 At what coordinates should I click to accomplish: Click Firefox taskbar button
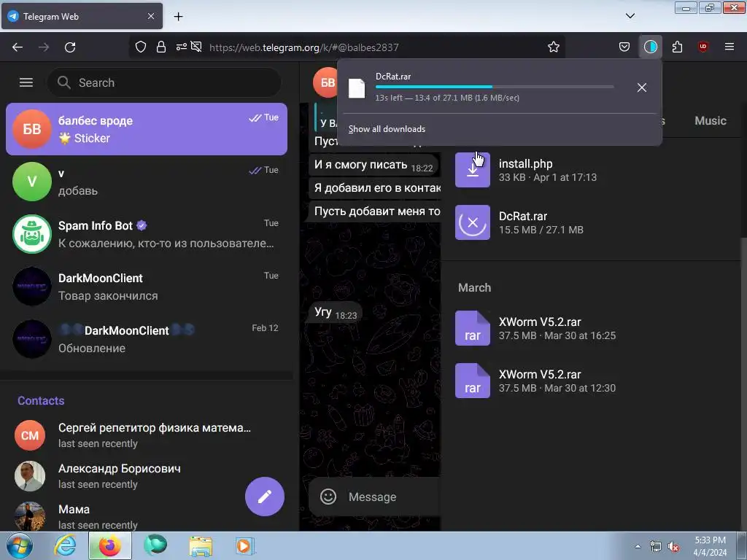tap(110, 545)
